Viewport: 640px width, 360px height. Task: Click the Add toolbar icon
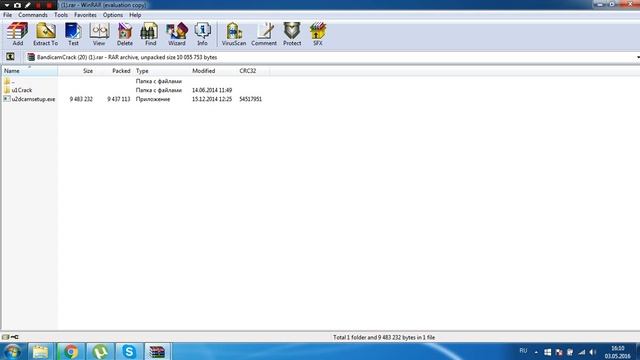[18, 33]
